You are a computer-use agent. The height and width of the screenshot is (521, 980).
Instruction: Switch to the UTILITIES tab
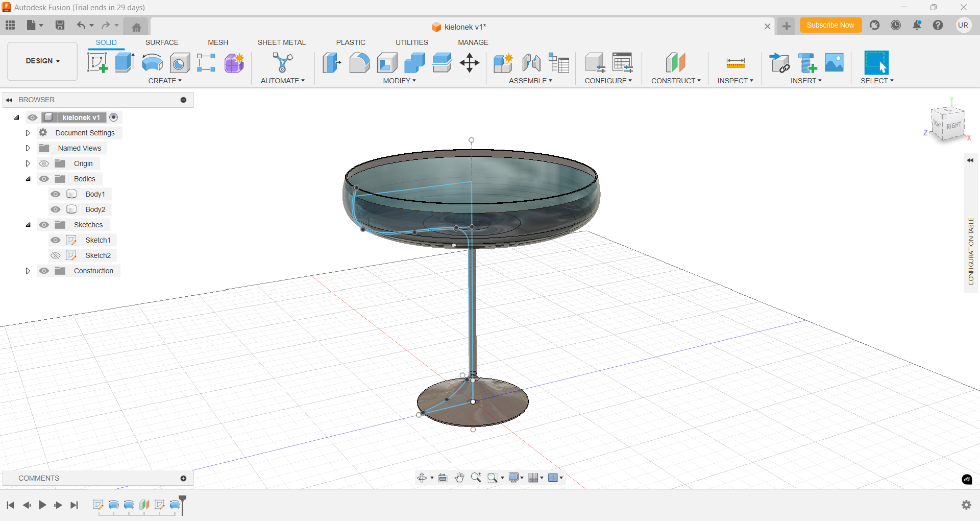[x=412, y=42]
